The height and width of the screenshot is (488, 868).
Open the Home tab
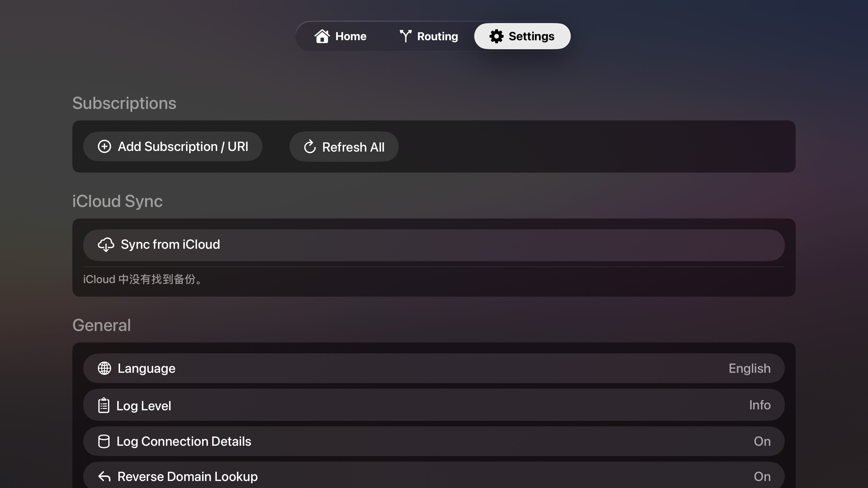point(340,36)
